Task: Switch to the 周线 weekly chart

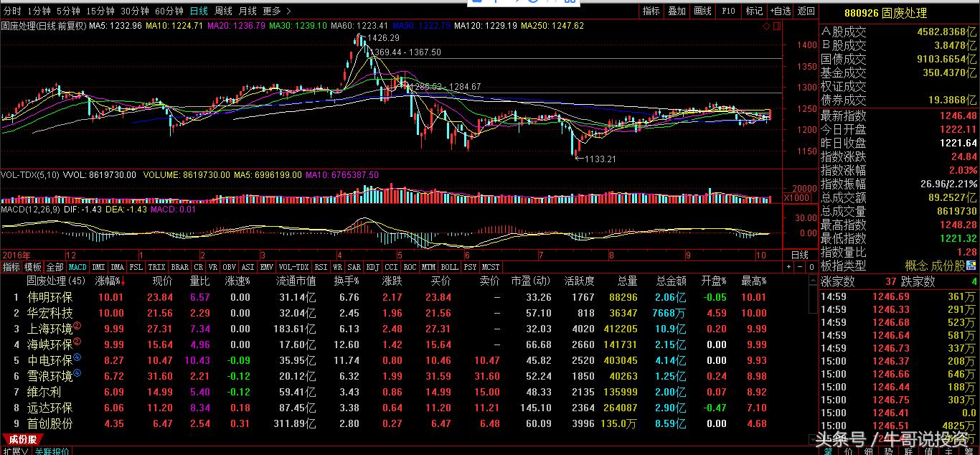Action: tap(225, 11)
